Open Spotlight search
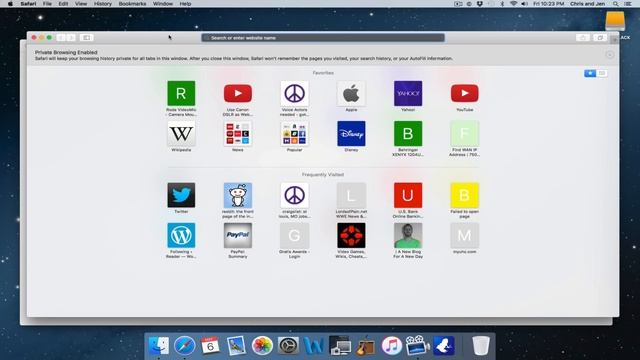 616,4
